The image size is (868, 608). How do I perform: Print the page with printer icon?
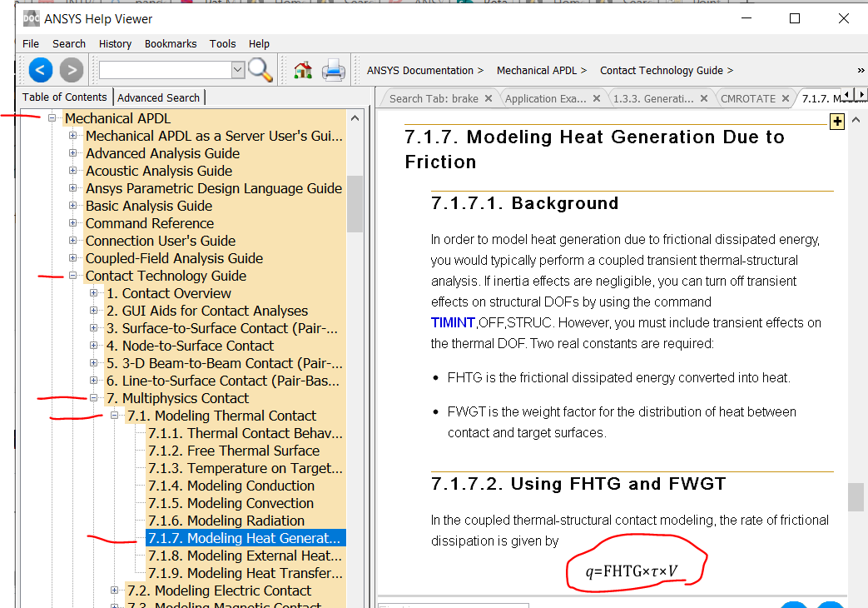pyautogui.click(x=333, y=70)
